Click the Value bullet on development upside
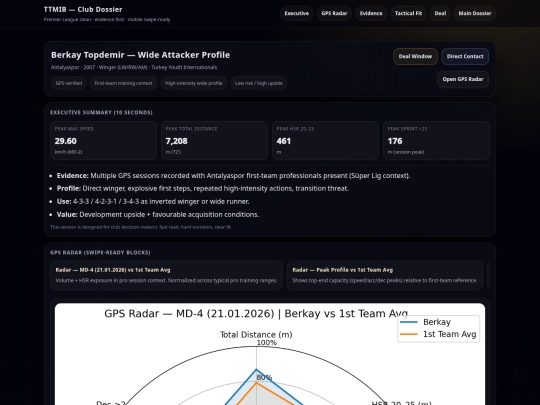The image size is (540, 405). tap(158, 215)
